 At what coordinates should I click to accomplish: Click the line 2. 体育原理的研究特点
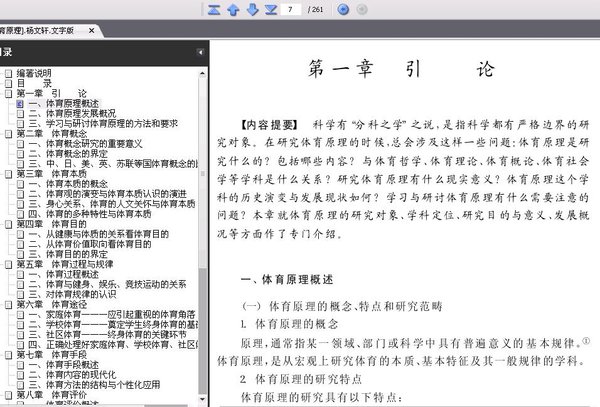tap(301, 379)
